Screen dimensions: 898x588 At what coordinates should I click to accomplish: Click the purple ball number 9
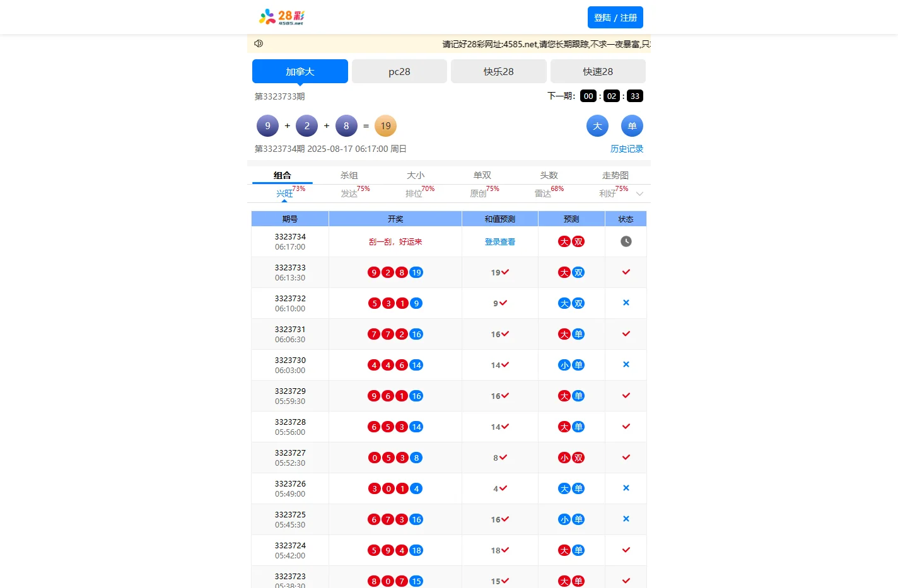coord(267,126)
